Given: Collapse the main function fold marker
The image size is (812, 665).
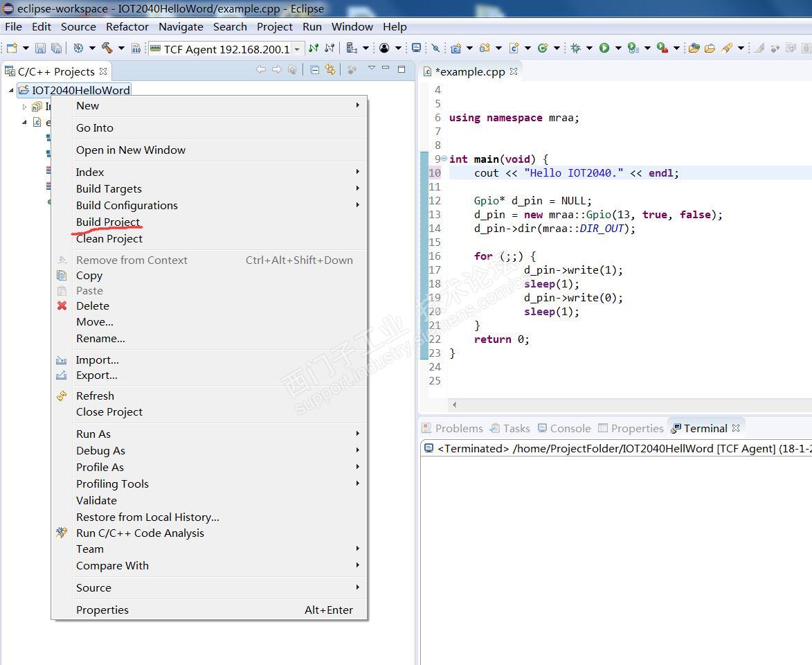Looking at the screenshot, I should (444, 159).
